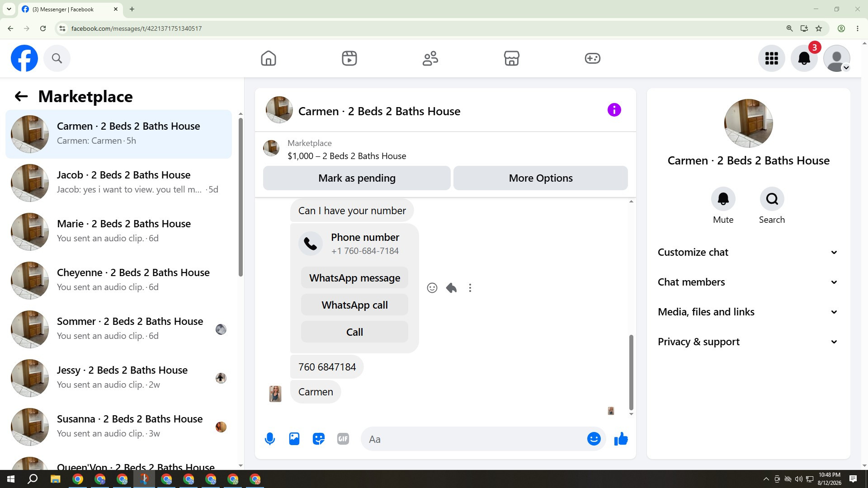The height and width of the screenshot is (488, 868).
Task: Go back from Marketplace chats list
Action: tap(21, 96)
